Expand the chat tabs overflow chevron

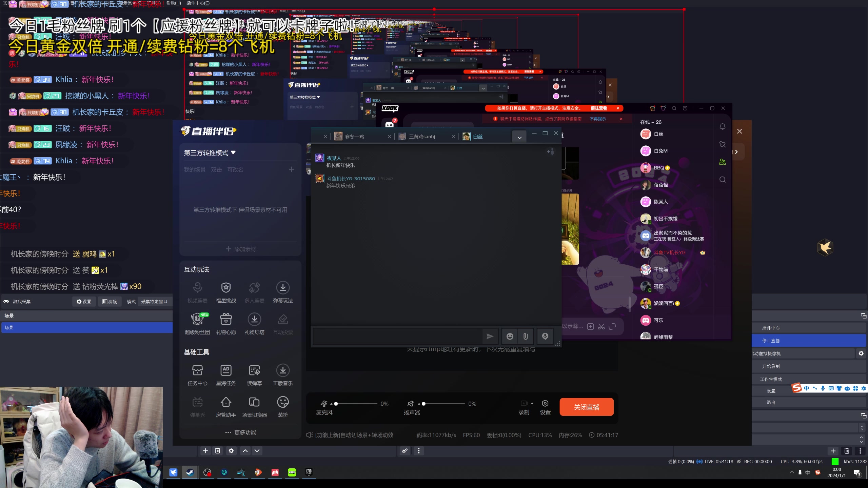coord(519,137)
